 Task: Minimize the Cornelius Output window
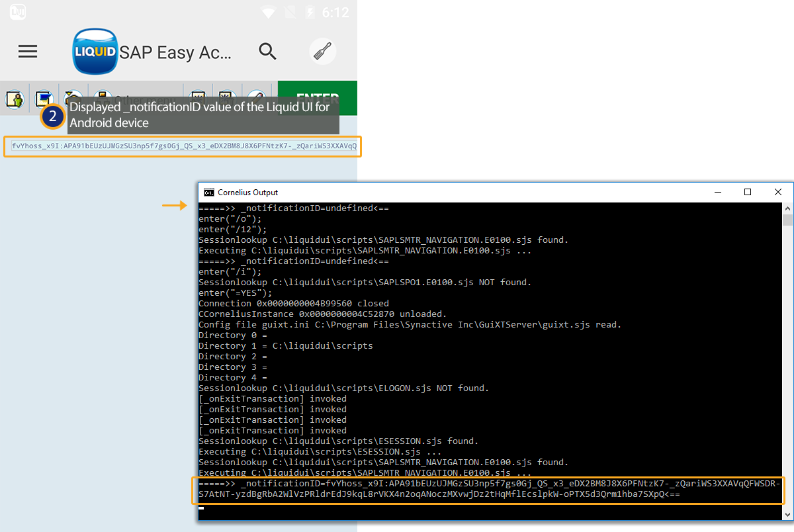(x=717, y=192)
